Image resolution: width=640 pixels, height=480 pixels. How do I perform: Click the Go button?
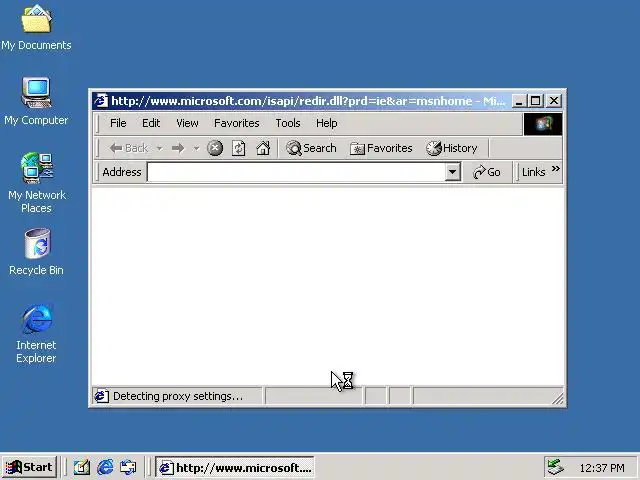coord(487,172)
